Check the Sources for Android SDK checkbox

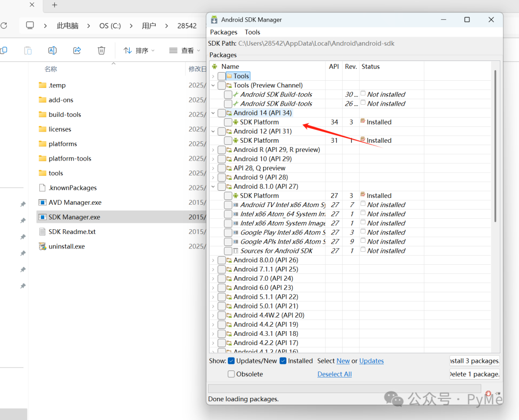point(228,251)
